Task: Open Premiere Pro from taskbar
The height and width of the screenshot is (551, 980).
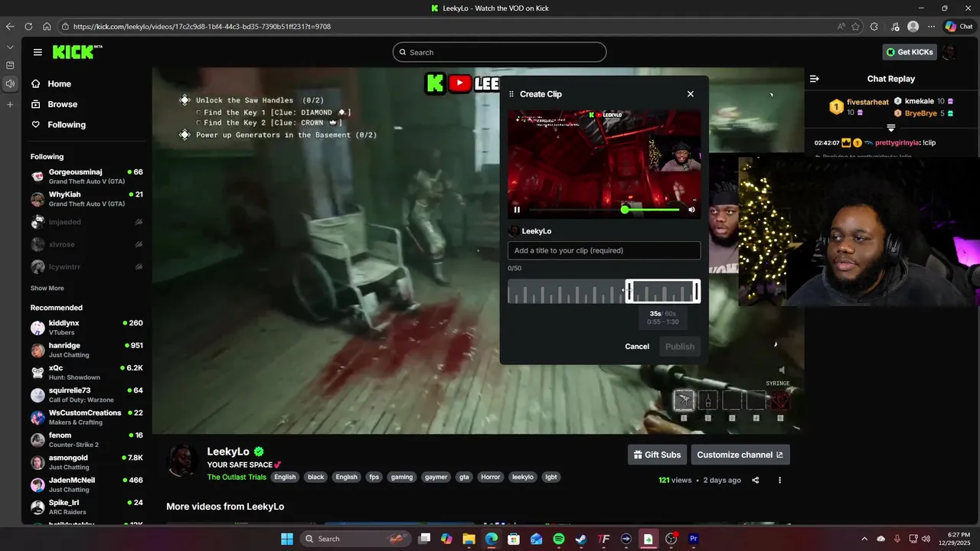Action: (x=694, y=539)
